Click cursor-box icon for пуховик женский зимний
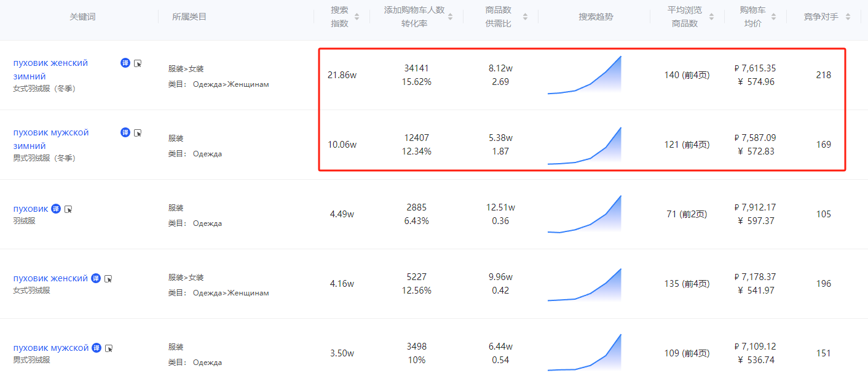Viewport: 868px width, 381px height. pyautogui.click(x=138, y=63)
